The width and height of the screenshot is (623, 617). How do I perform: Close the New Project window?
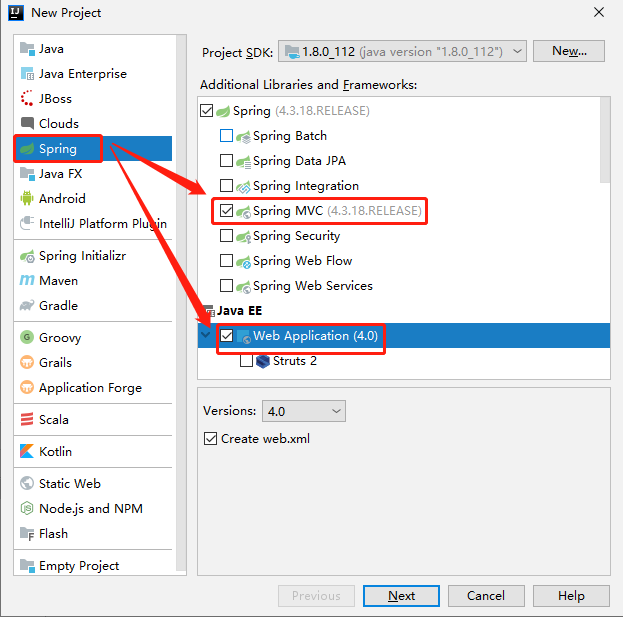coord(599,12)
